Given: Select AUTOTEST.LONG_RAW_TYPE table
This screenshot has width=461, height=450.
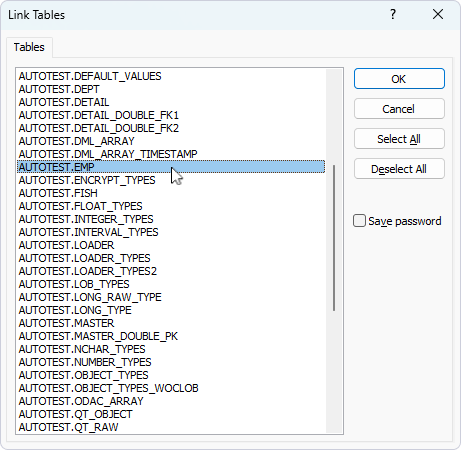Looking at the screenshot, I should (171, 297).
